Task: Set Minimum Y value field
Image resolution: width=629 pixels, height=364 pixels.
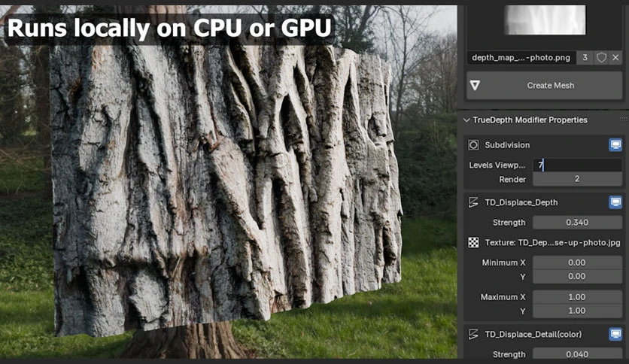Action: tap(577, 277)
